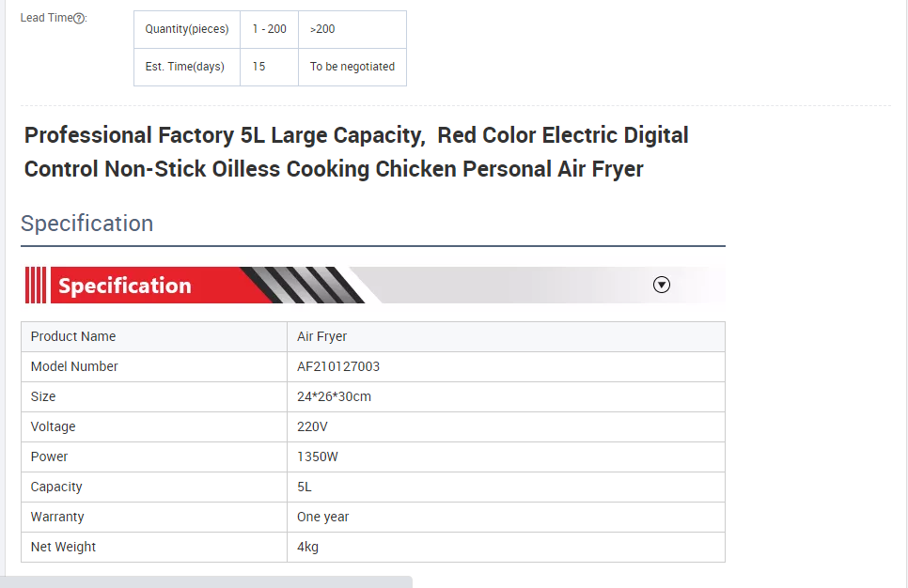Click the Product Name row label
This screenshot has width=908, height=588.
[x=73, y=336]
